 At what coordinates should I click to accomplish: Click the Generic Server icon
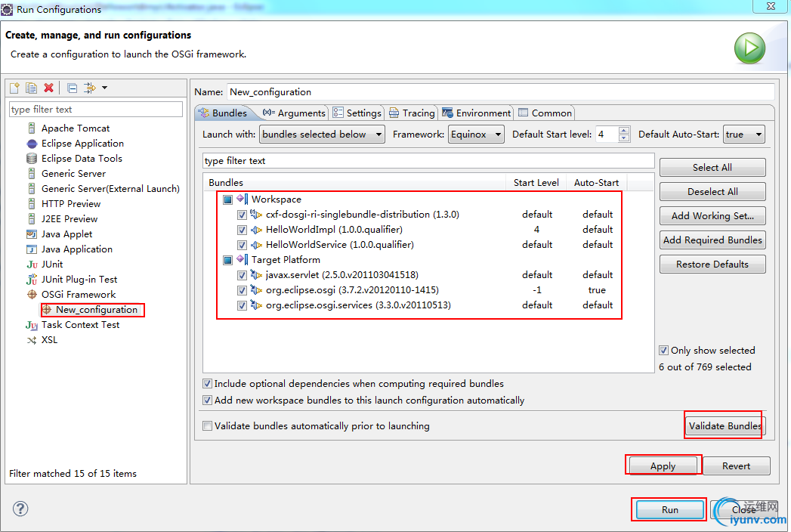[32, 174]
